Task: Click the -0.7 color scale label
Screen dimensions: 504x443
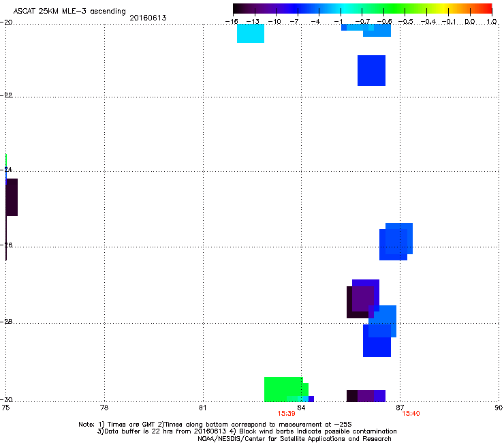Action: click(362, 22)
